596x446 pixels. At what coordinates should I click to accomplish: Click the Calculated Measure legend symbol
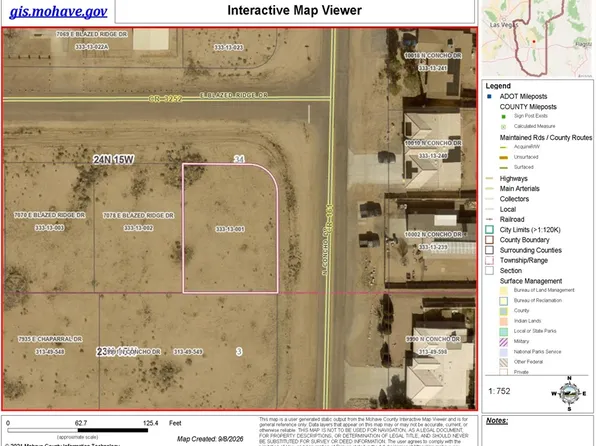click(504, 127)
